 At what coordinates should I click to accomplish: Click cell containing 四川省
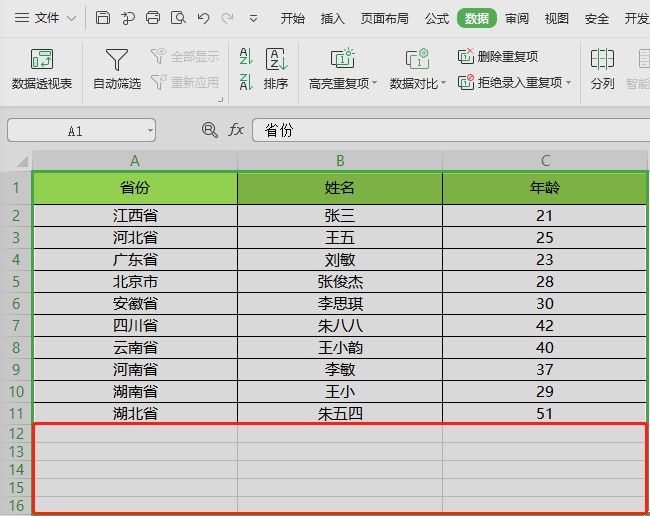135,325
